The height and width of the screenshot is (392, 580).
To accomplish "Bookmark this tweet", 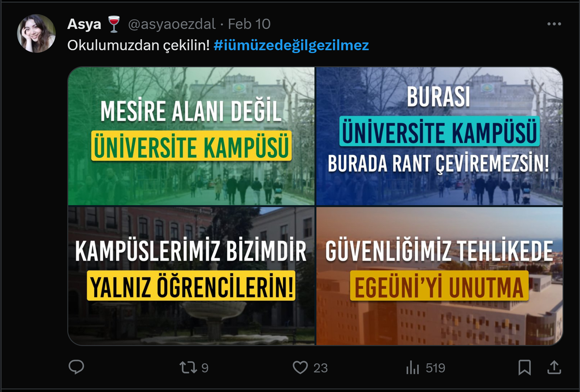I will [524, 367].
